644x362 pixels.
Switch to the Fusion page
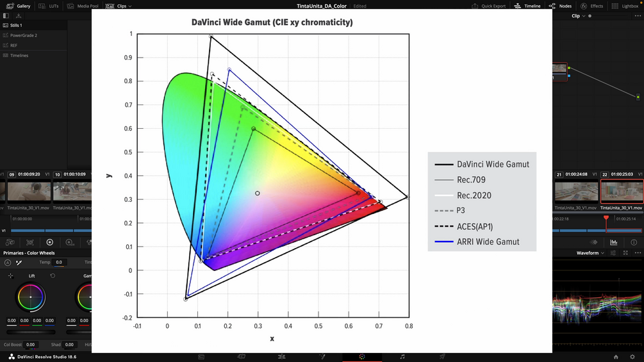322,357
